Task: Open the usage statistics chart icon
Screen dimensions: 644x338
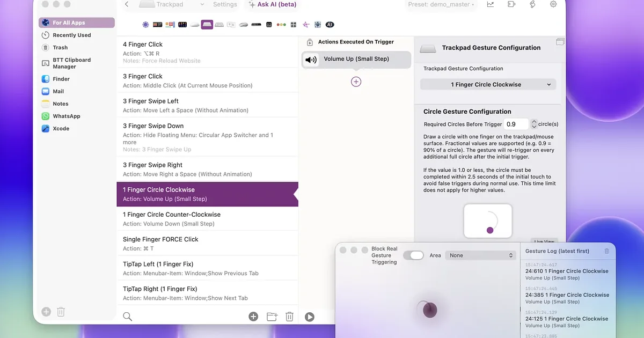Action: (x=491, y=4)
